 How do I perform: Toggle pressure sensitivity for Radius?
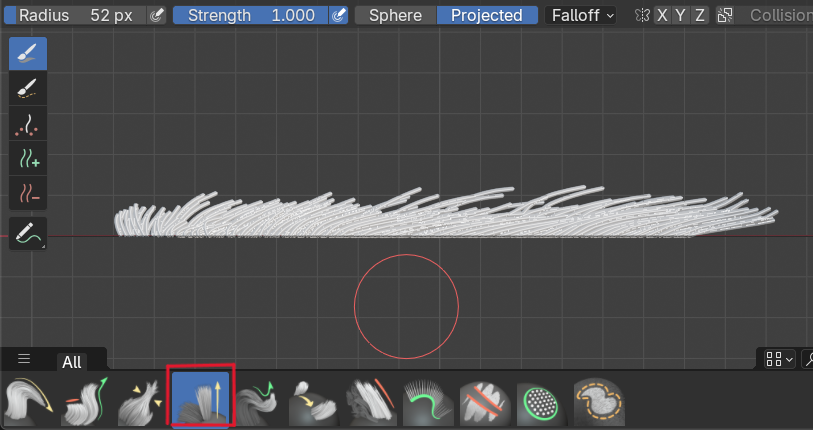[157, 15]
